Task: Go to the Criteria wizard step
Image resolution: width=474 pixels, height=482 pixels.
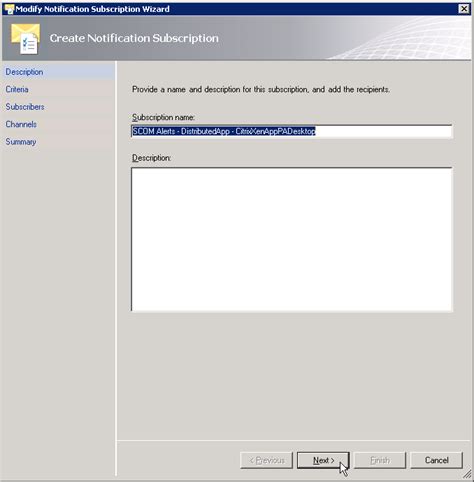Action: (x=17, y=89)
